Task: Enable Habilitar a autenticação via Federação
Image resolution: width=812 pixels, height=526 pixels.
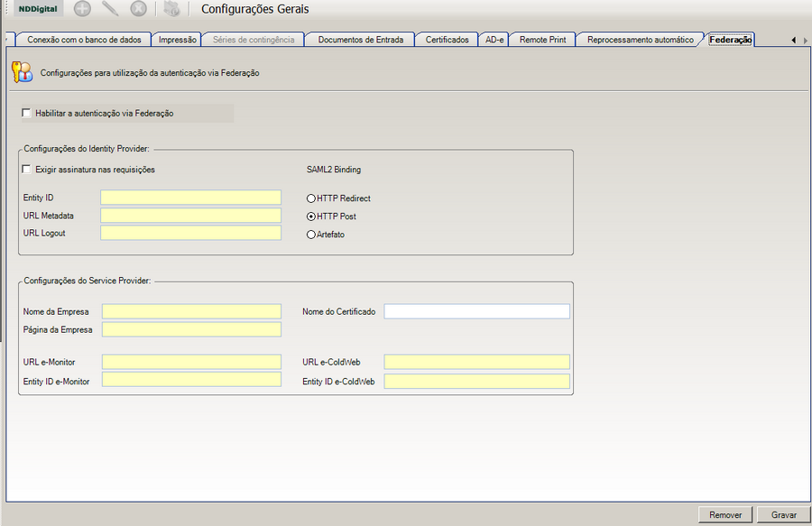Action: coord(26,114)
